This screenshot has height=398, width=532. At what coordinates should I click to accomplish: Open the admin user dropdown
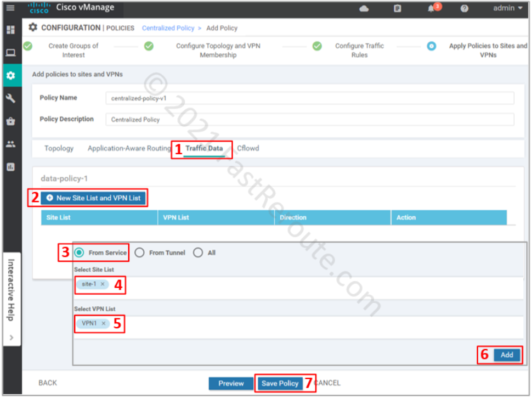pos(507,8)
